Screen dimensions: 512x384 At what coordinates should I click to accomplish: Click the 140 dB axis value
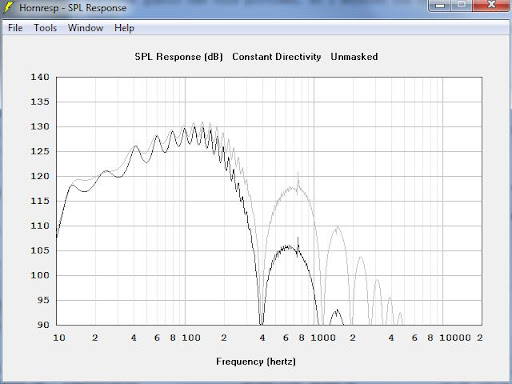pyautogui.click(x=40, y=77)
